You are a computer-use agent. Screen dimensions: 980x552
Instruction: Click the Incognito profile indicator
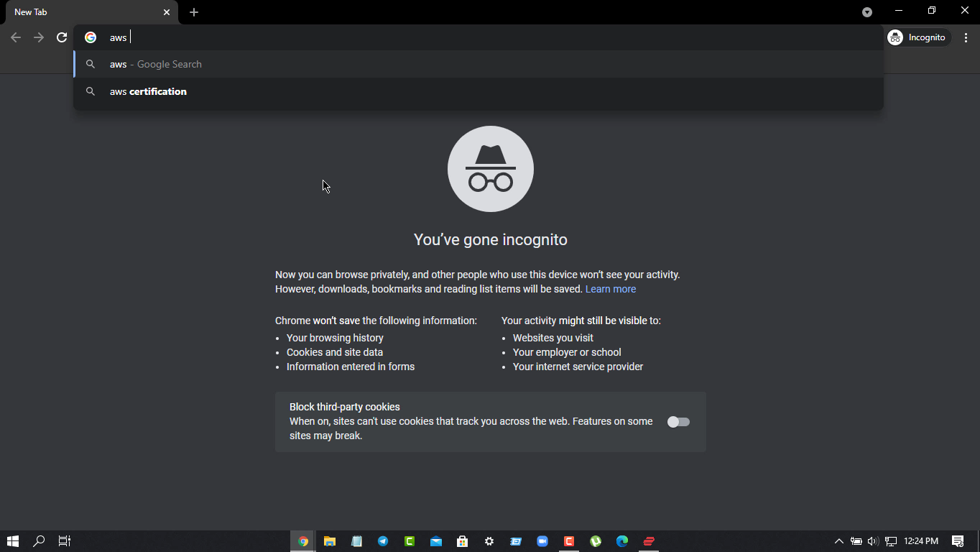917,37
